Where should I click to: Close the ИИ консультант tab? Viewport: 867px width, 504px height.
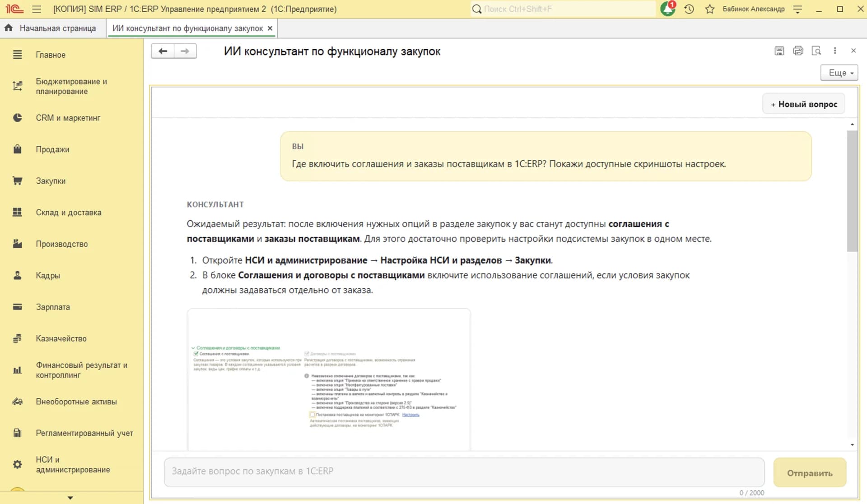tap(270, 28)
